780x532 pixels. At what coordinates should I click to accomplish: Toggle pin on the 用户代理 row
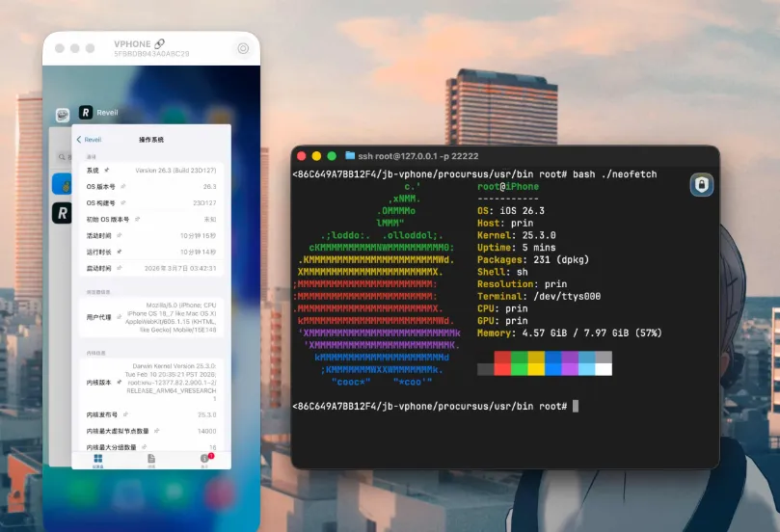pyautogui.click(x=120, y=317)
